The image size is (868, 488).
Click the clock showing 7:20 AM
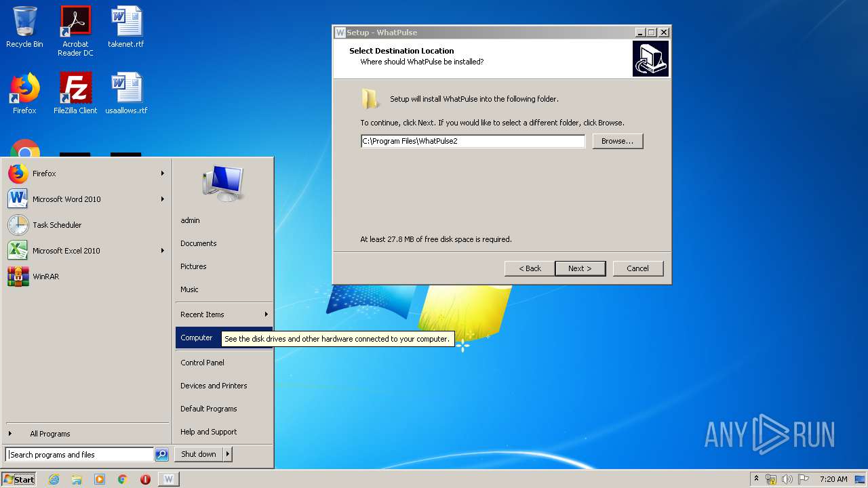(833, 479)
